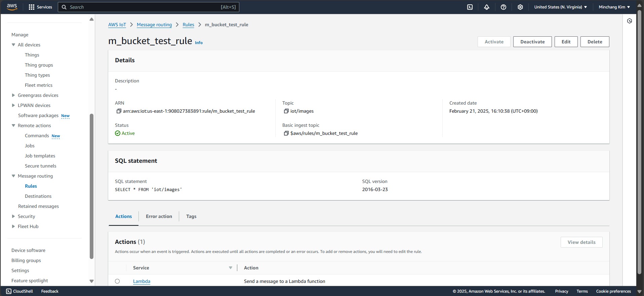Click the Edit rule button
This screenshot has height=296, width=644.
[x=566, y=42]
